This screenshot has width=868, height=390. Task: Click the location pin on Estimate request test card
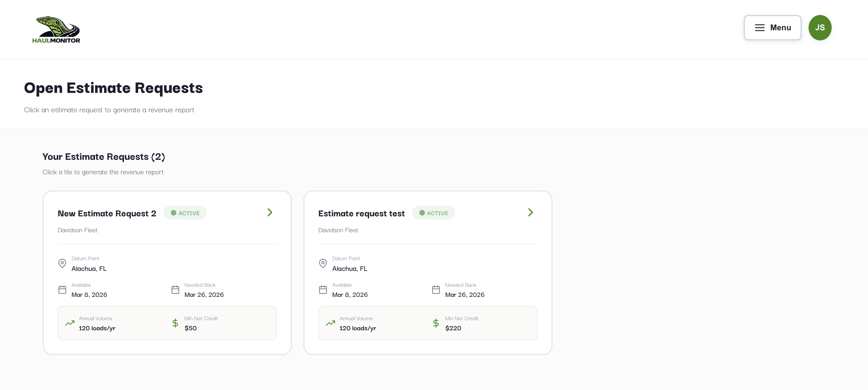point(323,263)
